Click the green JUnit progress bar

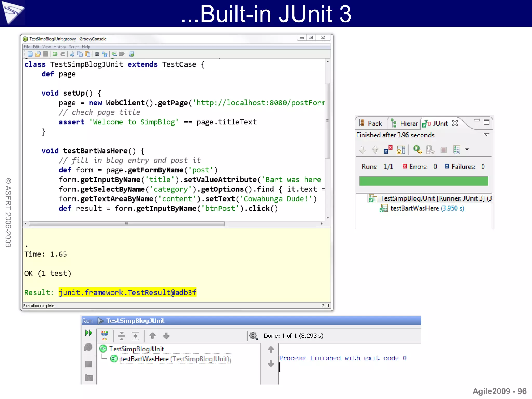pyautogui.click(x=423, y=181)
